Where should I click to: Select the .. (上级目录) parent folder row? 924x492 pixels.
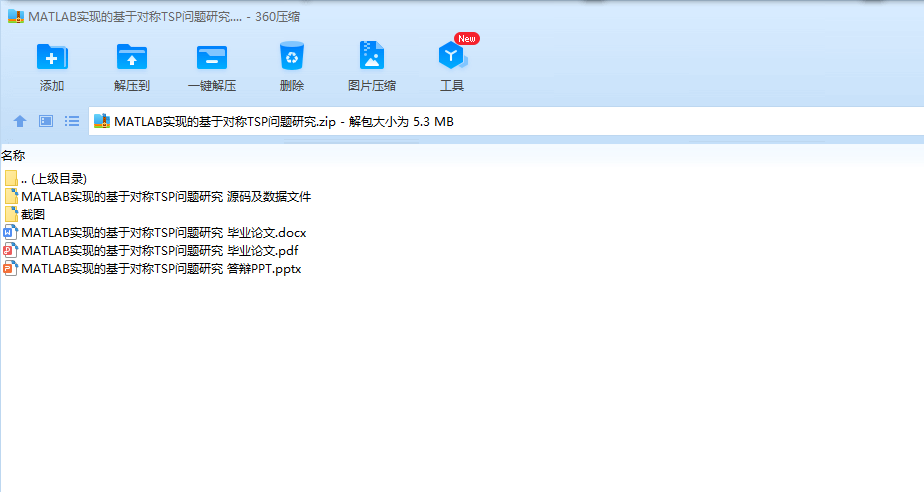click(45, 179)
